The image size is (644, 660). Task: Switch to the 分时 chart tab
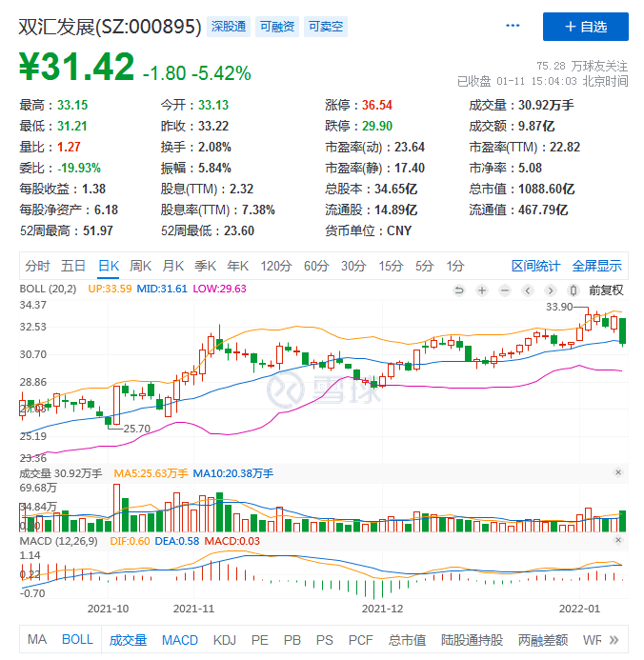tap(37, 266)
